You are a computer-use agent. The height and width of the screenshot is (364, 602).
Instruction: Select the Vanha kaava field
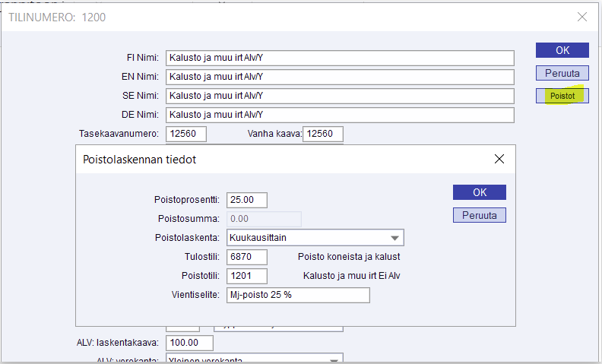point(322,135)
